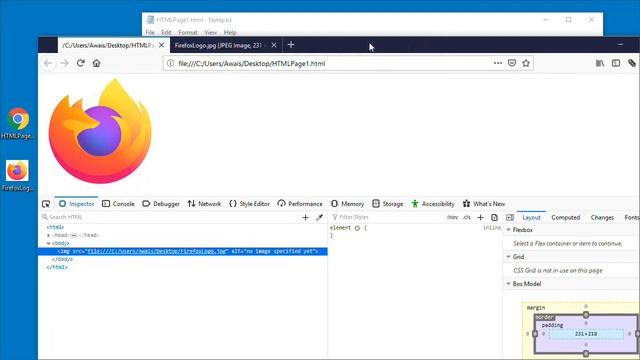Viewport: 640px width, 360px height.
Task: Reload the current page
Action: [80, 63]
